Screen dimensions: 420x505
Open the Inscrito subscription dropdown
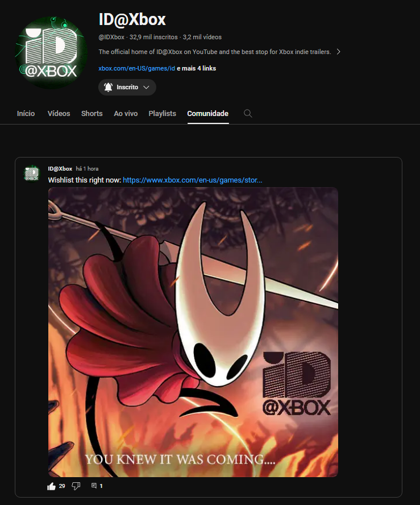click(127, 87)
